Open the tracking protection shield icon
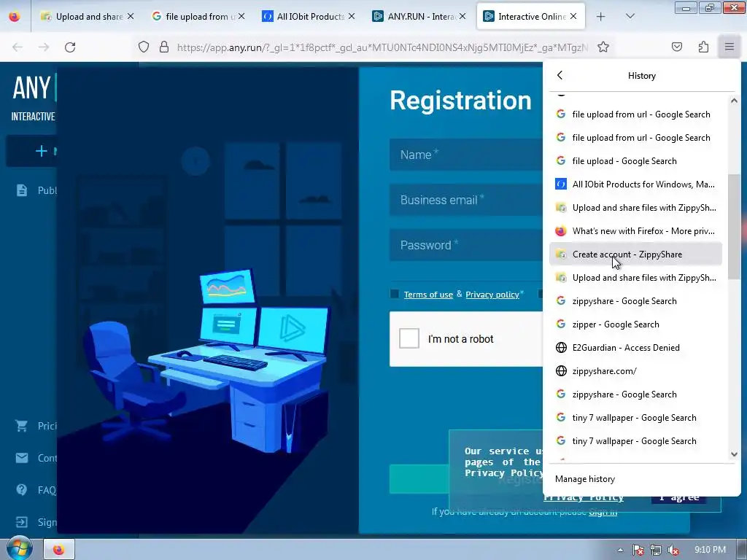Image resolution: width=747 pixels, height=560 pixels. (144, 47)
